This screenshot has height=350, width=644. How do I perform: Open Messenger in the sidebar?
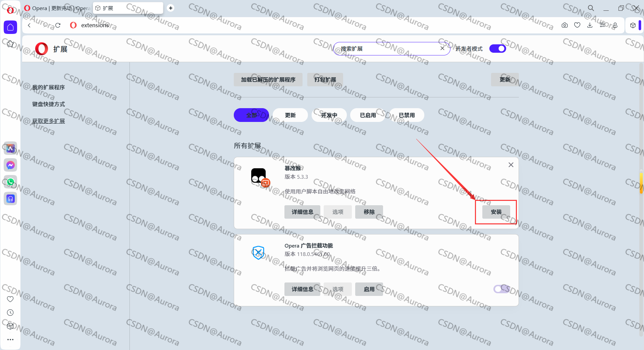click(x=10, y=165)
